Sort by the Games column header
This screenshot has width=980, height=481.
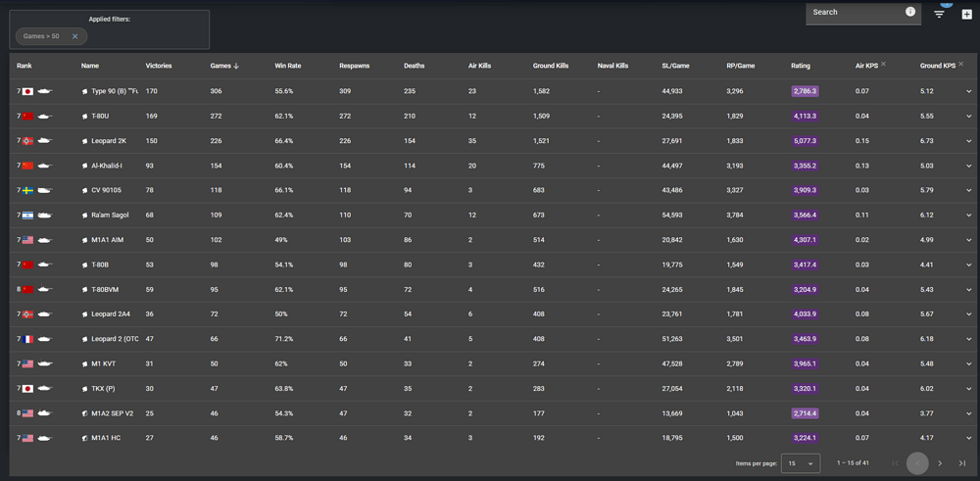220,66
